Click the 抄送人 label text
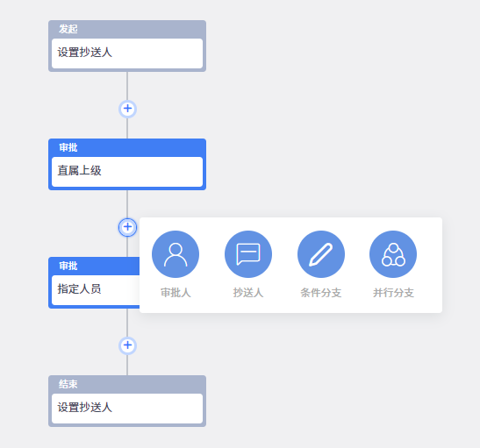Viewport: 480px width, 448px height. [248, 293]
